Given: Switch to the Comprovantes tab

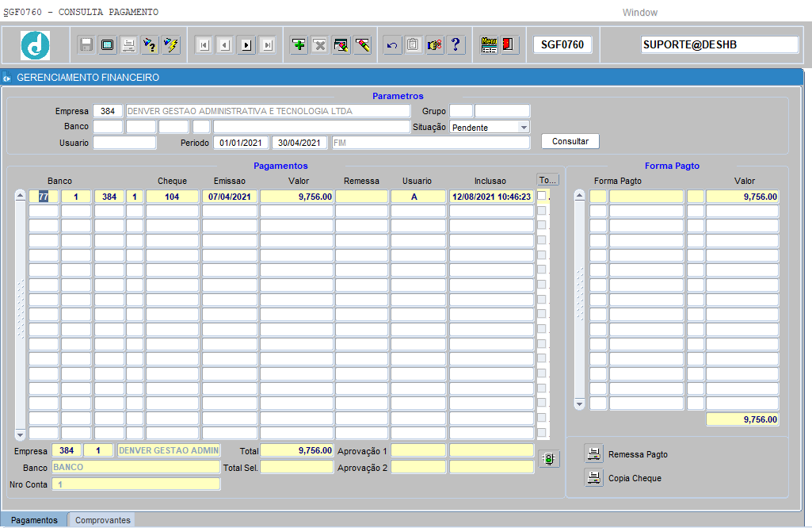Looking at the screenshot, I should point(102,520).
